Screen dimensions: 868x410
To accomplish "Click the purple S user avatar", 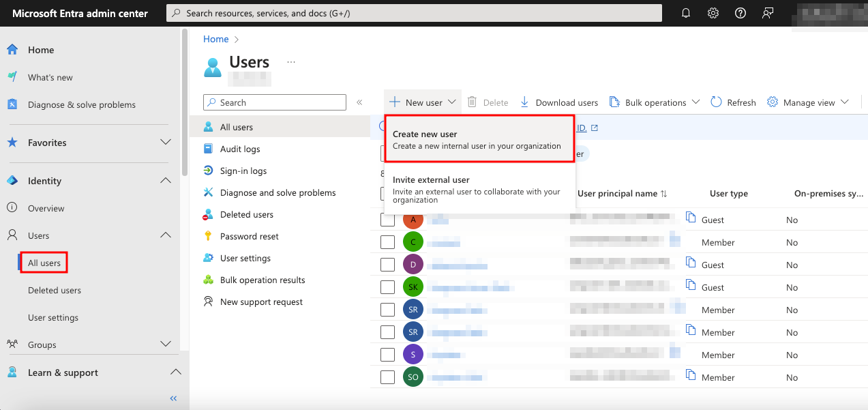I will pyautogui.click(x=413, y=355).
